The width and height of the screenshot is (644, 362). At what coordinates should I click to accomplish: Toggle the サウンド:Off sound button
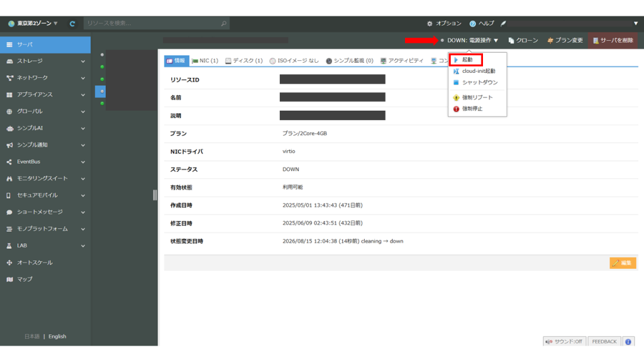click(x=564, y=341)
